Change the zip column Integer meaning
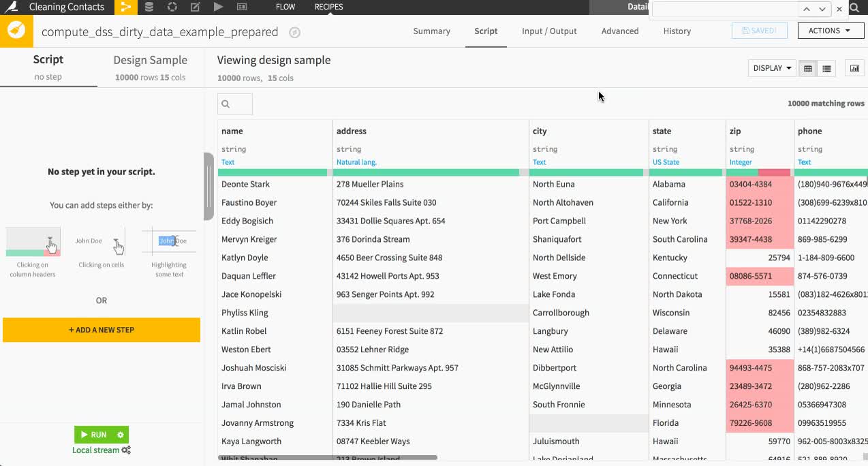The image size is (868, 466). 741,162
